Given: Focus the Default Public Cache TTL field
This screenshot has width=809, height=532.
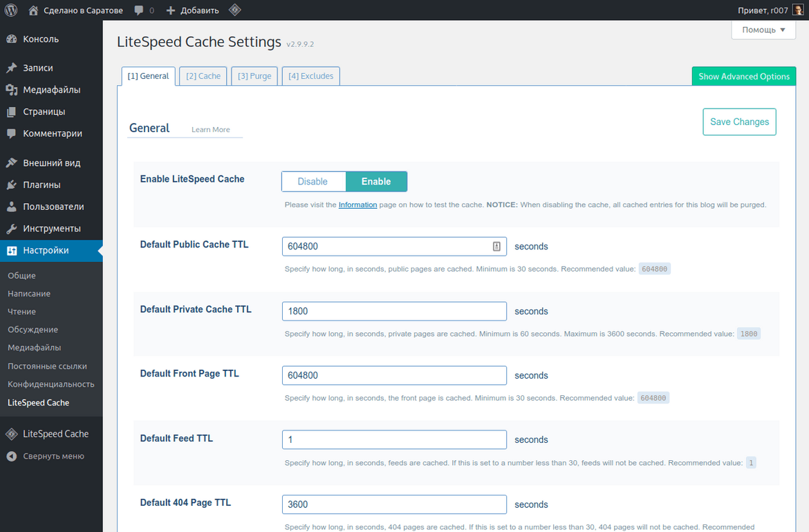Looking at the screenshot, I should click(394, 247).
